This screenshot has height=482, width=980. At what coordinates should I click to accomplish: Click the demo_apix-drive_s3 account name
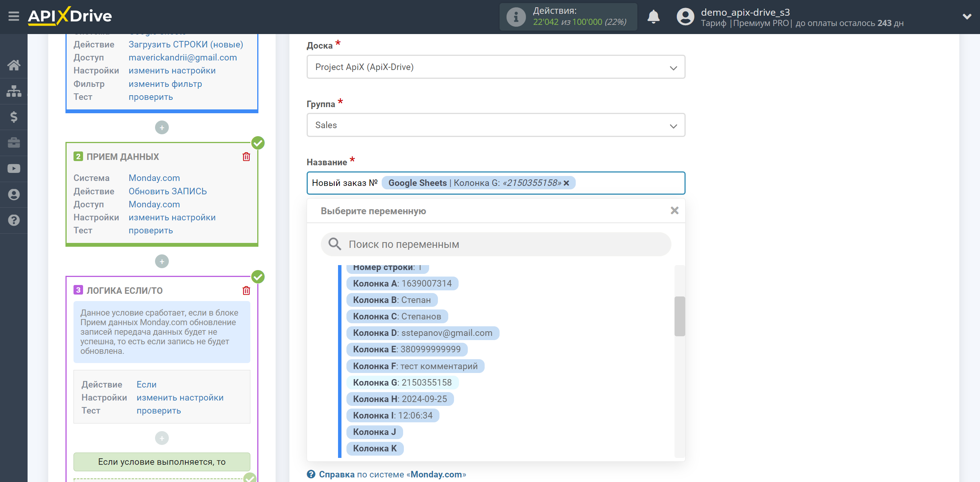click(745, 12)
